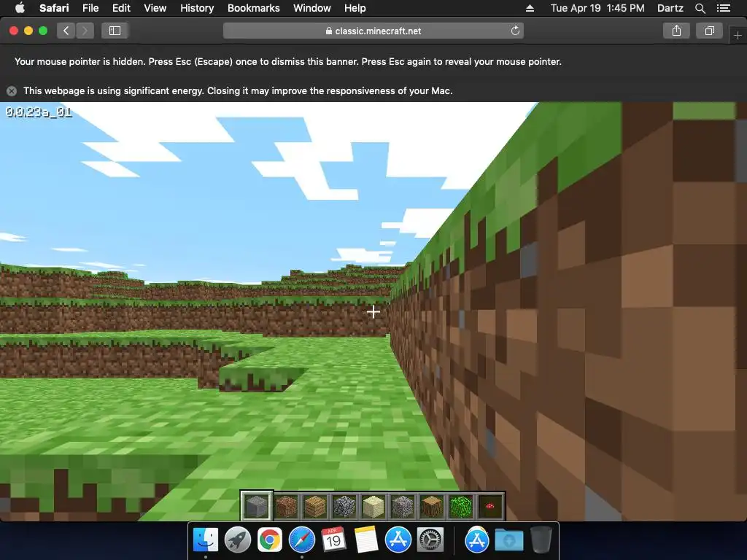747x560 pixels.
Task: Select the leaves block in the hotbar
Action: [461, 506]
